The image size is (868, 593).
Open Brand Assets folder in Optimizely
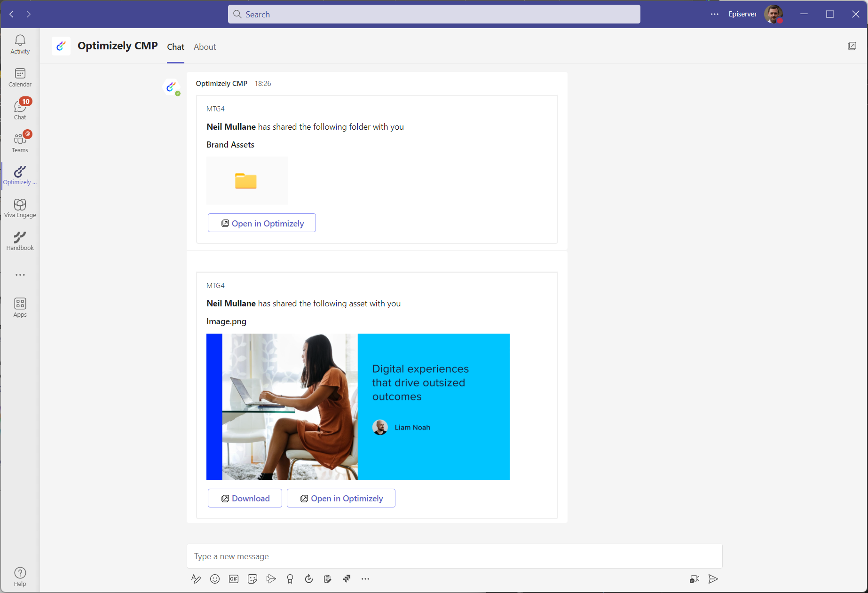pyautogui.click(x=262, y=223)
